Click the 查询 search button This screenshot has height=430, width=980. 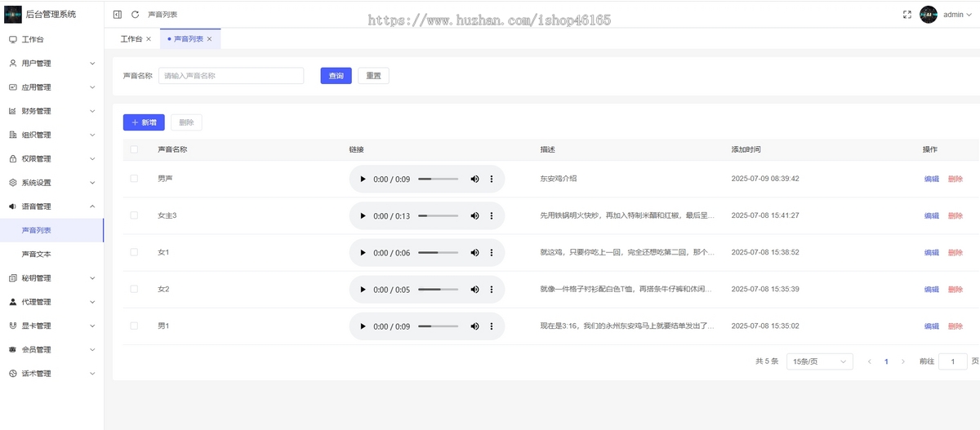[x=336, y=76]
